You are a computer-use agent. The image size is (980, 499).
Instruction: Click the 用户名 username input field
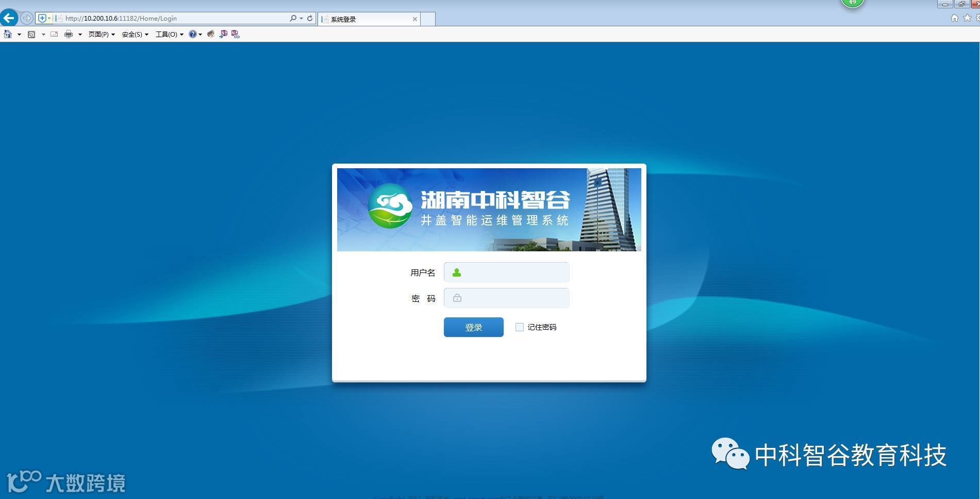click(507, 272)
